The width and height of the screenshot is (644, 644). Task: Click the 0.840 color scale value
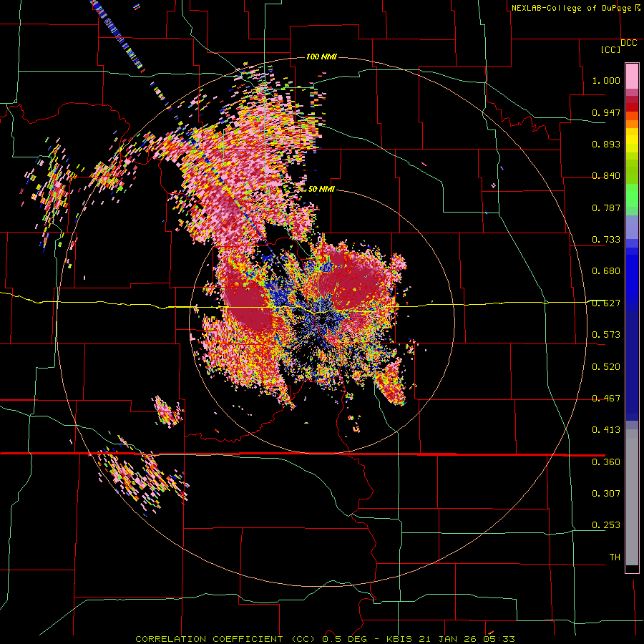606,176
